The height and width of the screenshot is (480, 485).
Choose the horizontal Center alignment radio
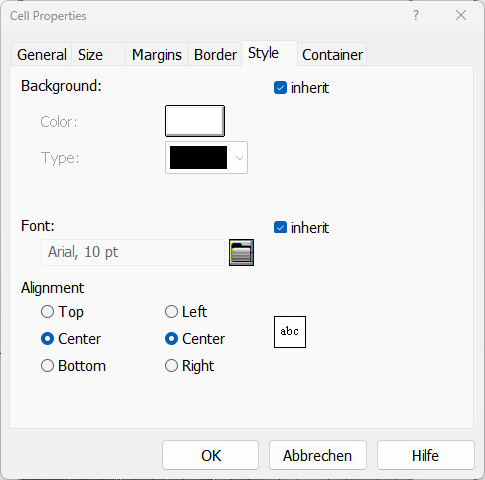[x=171, y=339]
